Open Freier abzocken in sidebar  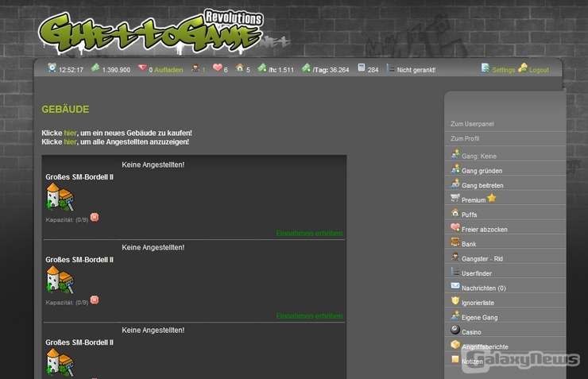pos(485,230)
